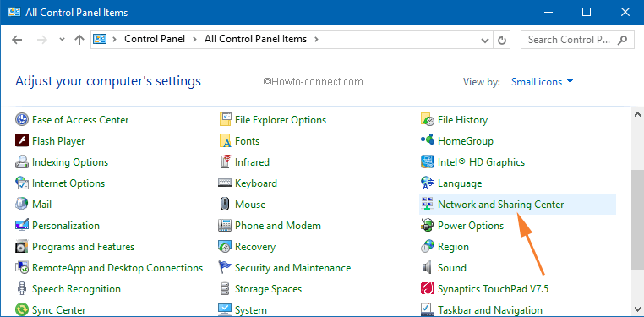Screen dimensions: 644x317
Task: Click the Security and Maintenance link
Action: pos(292,268)
